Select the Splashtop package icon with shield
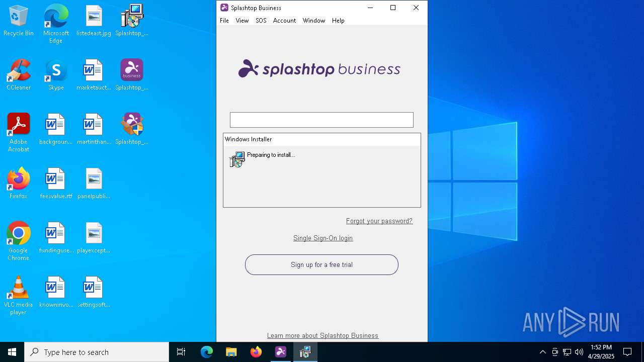644x362 pixels. (132, 130)
